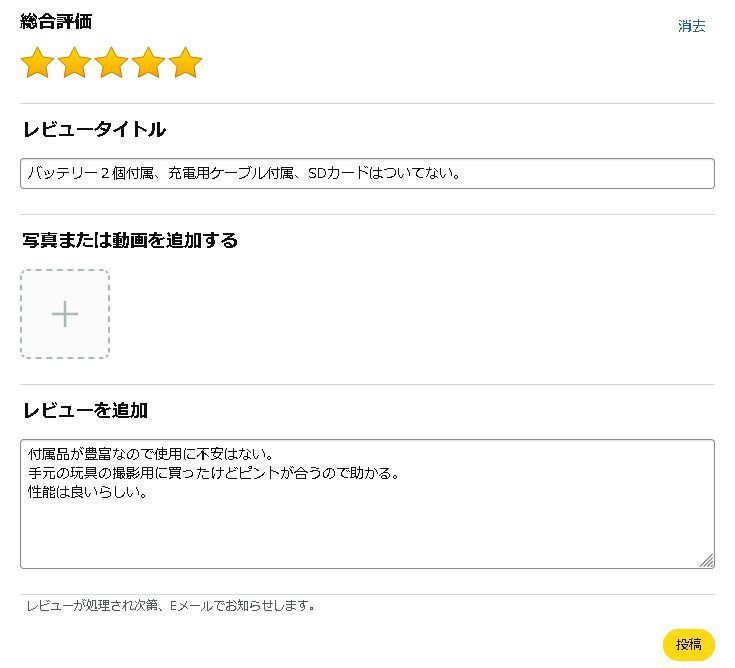The width and height of the screenshot is (735, 668).
Task: Rate four stars in 総合評価
Action: click(149, 62)
